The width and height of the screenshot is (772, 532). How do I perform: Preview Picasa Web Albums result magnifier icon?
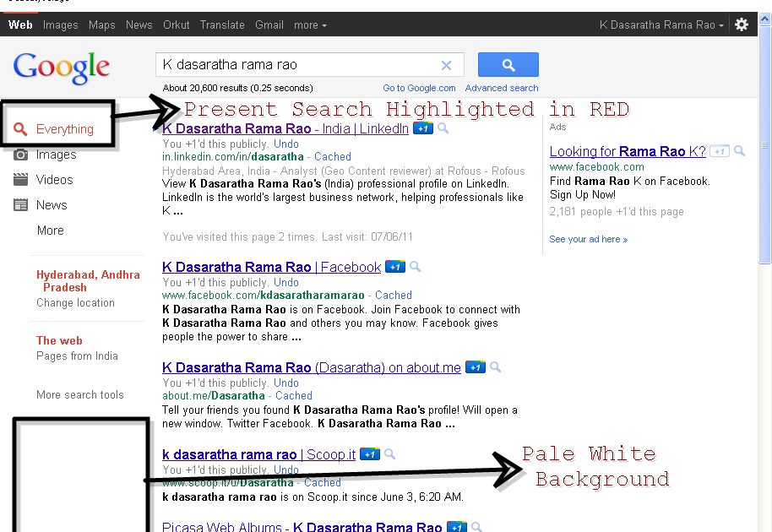[x=476, y=527]
